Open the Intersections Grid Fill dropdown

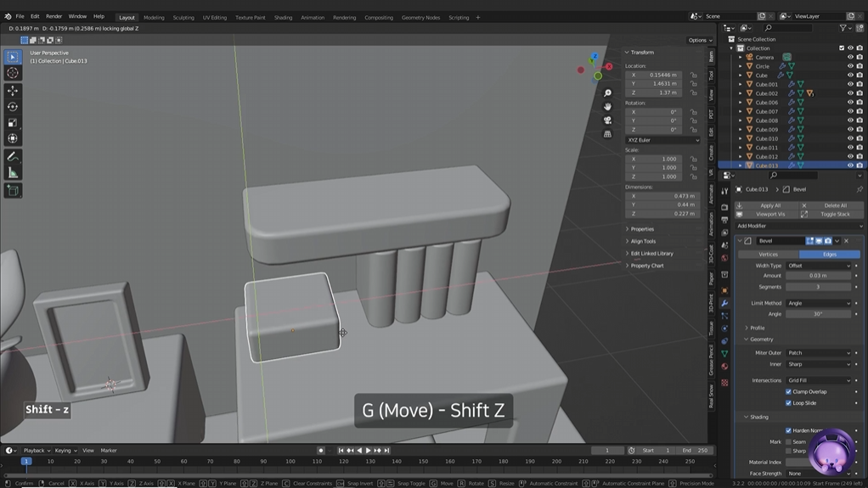pyautogui.click(x=818, y=381)
